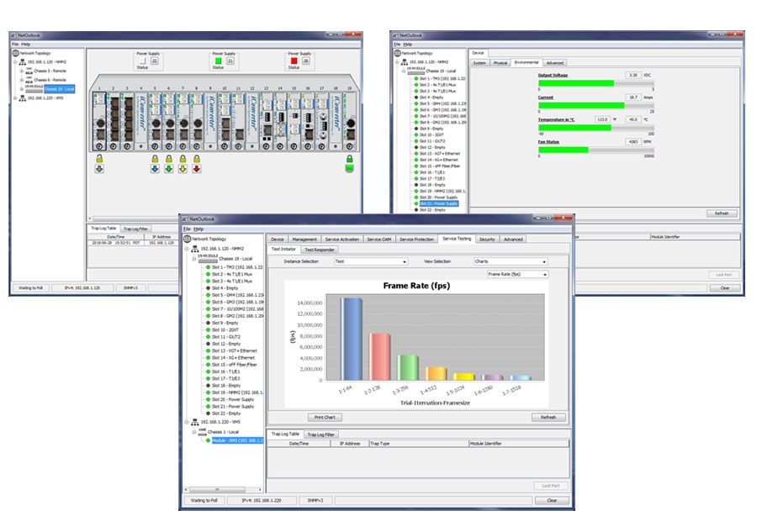Click the grey down-arrow icon under slot 1
The height and width of the screenshot is (532, 757).
(x=99, y=168)
